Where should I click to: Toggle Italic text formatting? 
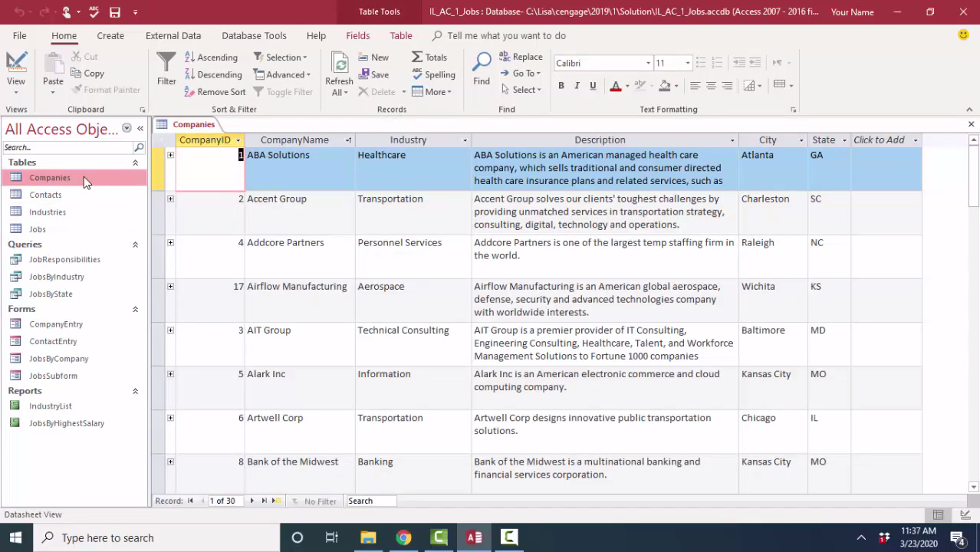coord(577,86)
